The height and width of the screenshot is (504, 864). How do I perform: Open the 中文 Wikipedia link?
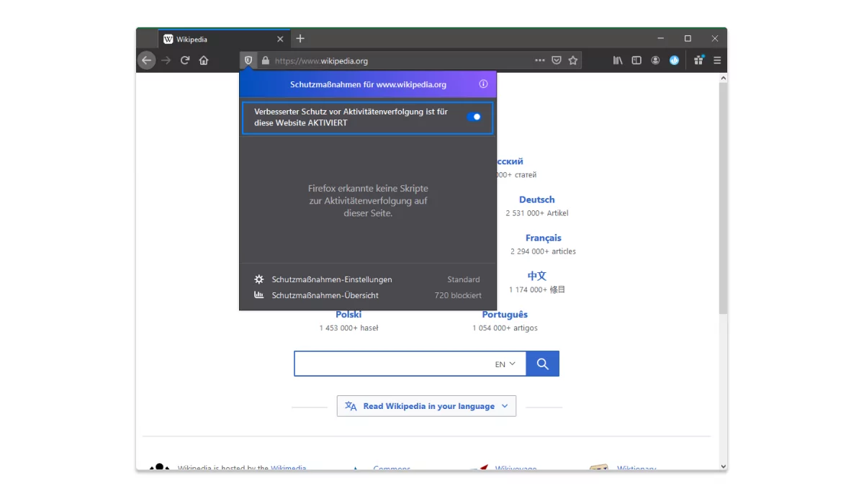pyautogui.click(x=537, y=276)
